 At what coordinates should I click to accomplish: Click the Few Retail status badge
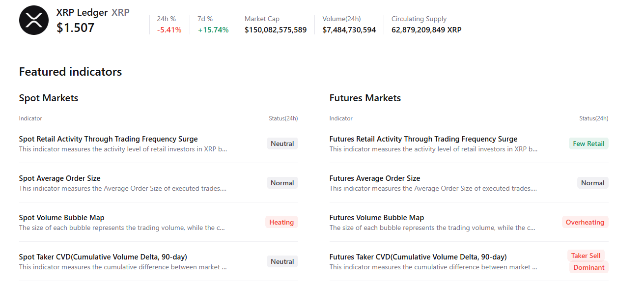point(588,143)
